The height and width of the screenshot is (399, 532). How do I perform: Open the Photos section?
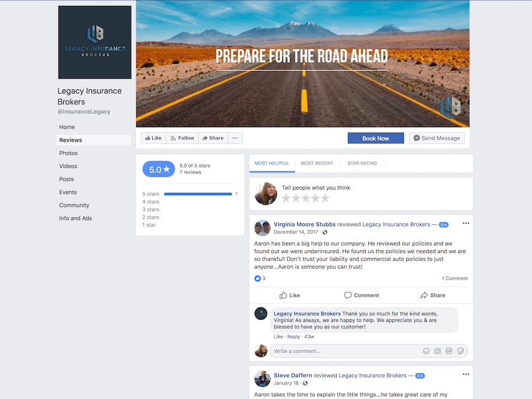(x=68, y=153)
